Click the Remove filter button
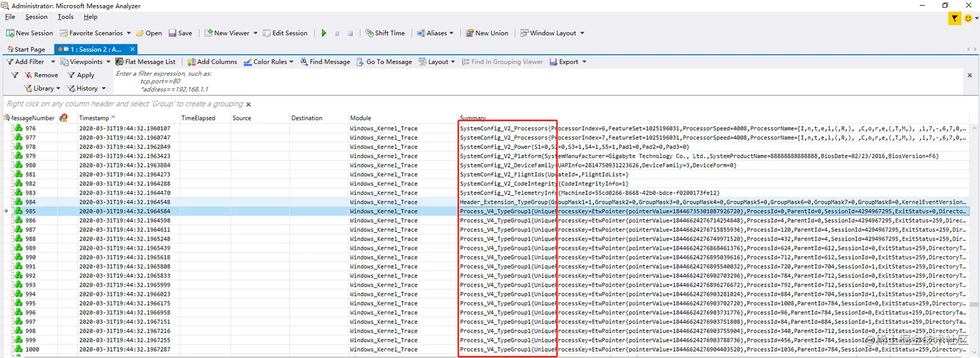This screenshot has height=358, width=980. 41,75
